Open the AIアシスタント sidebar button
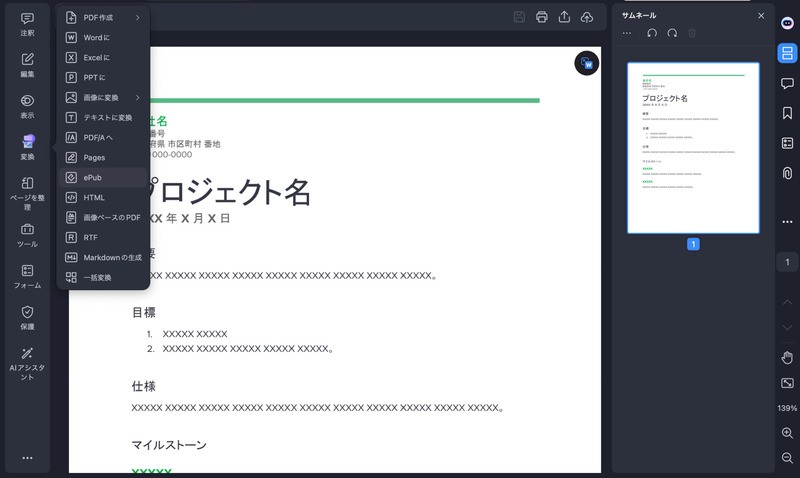 click(27, 363)
